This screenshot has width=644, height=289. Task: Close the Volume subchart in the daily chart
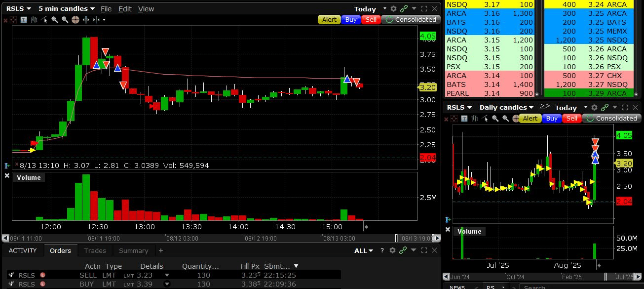click(448, 230)
